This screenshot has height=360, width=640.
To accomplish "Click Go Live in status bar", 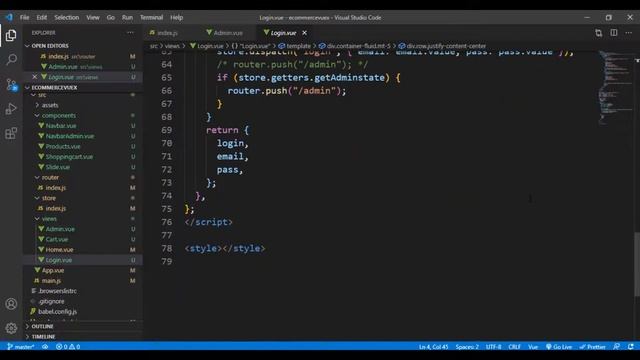I will [559, 347].
